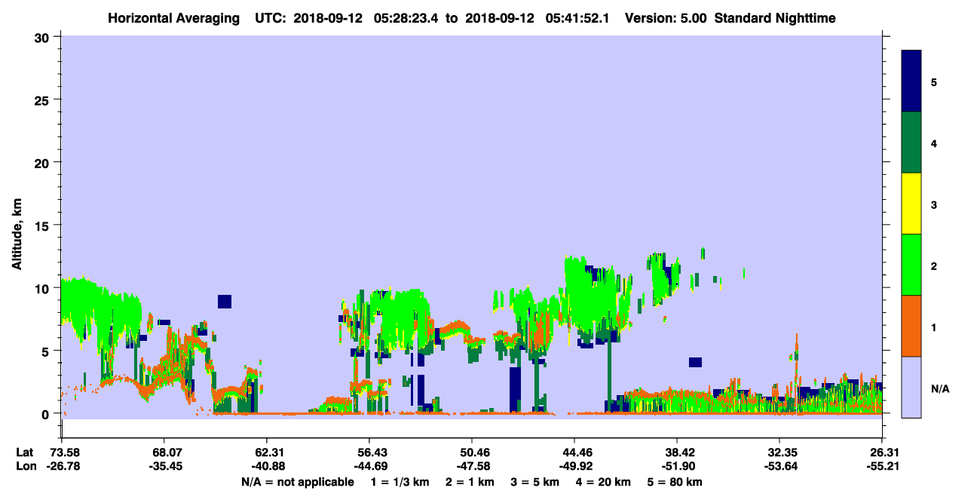Image resolution: width=980 pixels, height=503 pixels.
Task: Click the bright green color bar segment 2
Action: coord(911,265)
